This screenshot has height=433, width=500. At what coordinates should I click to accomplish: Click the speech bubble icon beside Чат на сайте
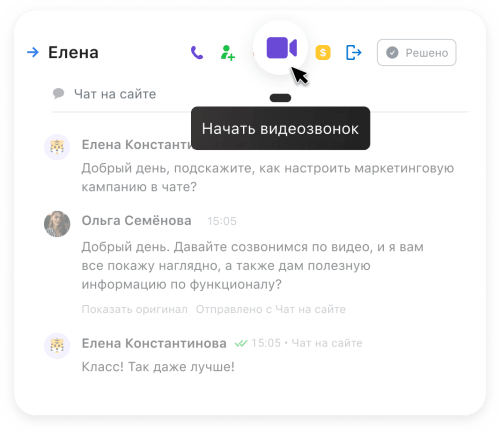coord(58,94)
